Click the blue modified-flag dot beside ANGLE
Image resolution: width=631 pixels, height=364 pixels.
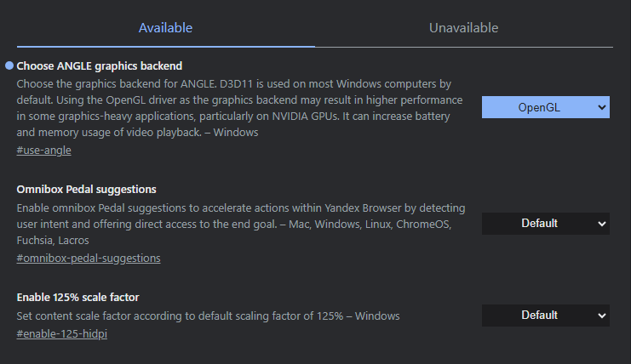(9, 65)
